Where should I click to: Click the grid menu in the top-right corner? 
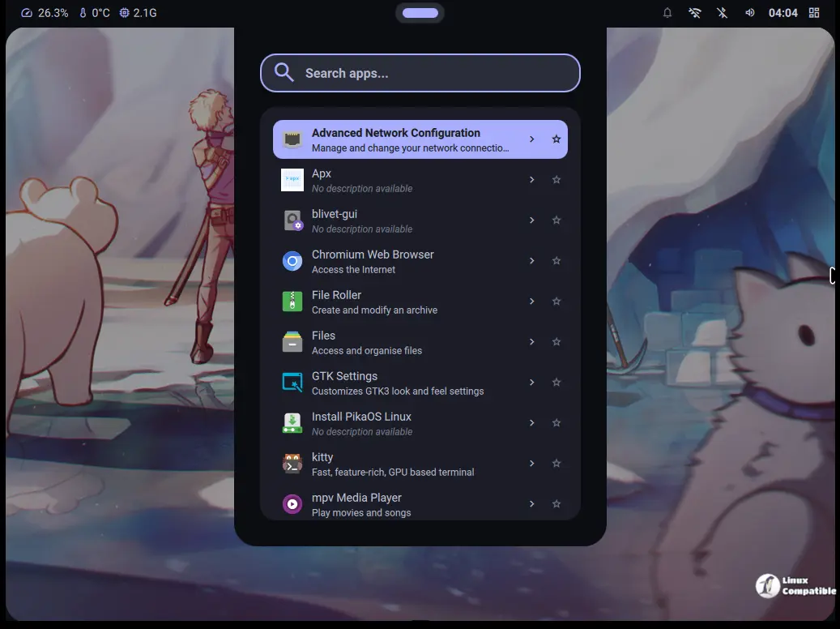tap(814, 12)
